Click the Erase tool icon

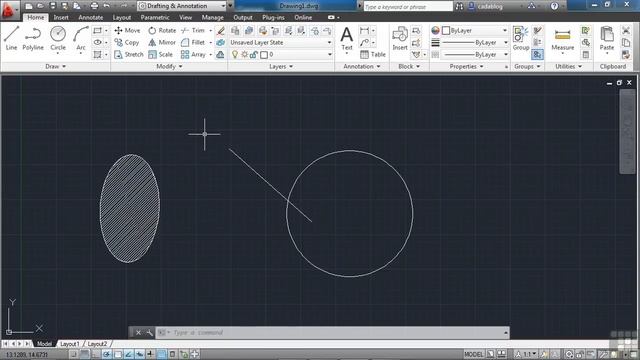[x=220, y=30]
